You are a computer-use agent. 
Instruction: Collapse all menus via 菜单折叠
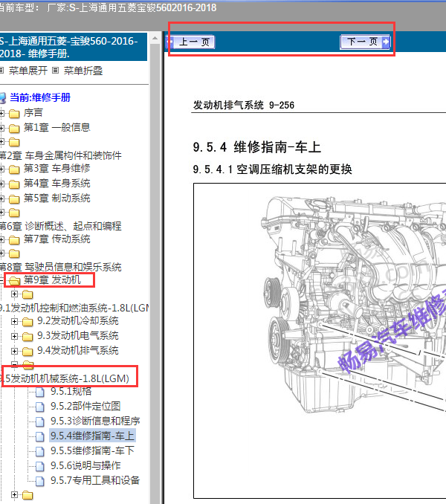pos(83,71)
